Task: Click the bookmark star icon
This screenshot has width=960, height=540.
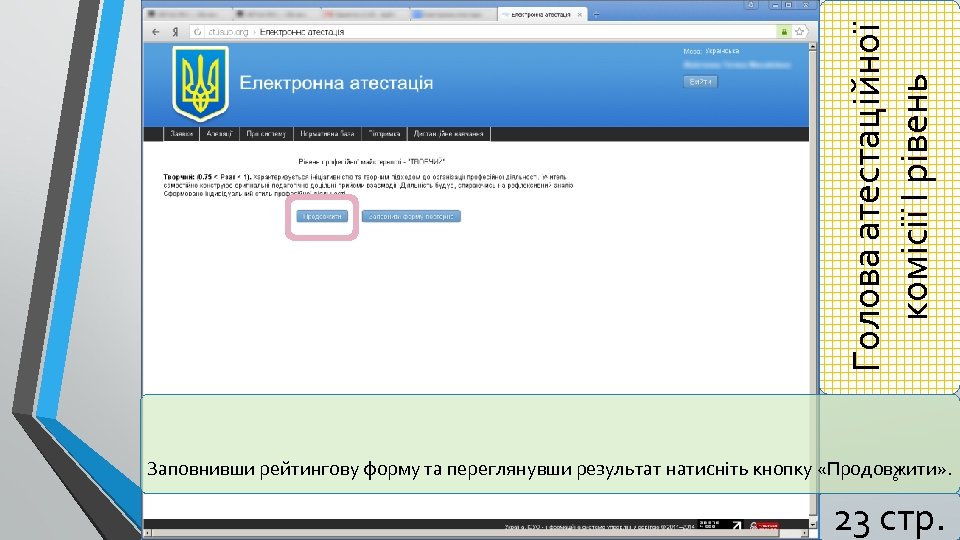Action: point(799,32)
